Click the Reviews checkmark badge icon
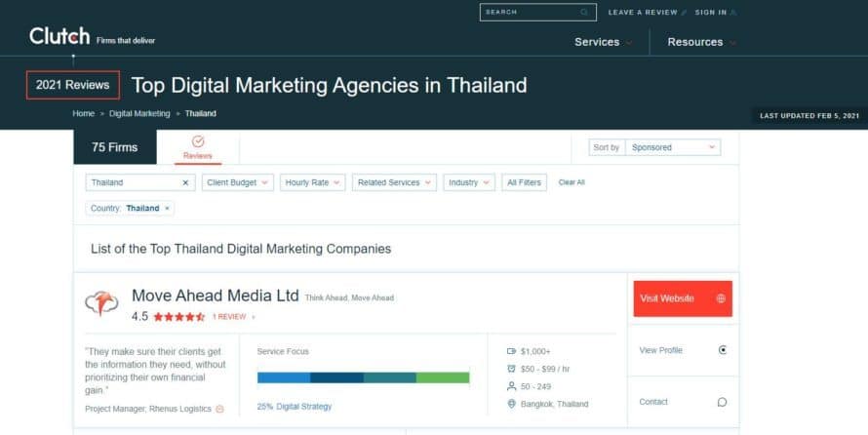This screenshot has width=868, height=435. [x=198, y=141]
